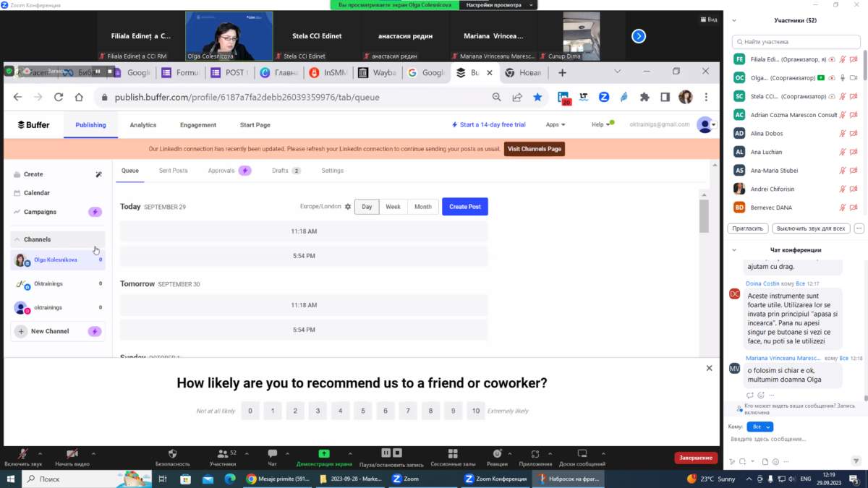Viewport: 868px width, 488px height.
Task: Expand video options arrow beside start video
Action: point(93,453)
